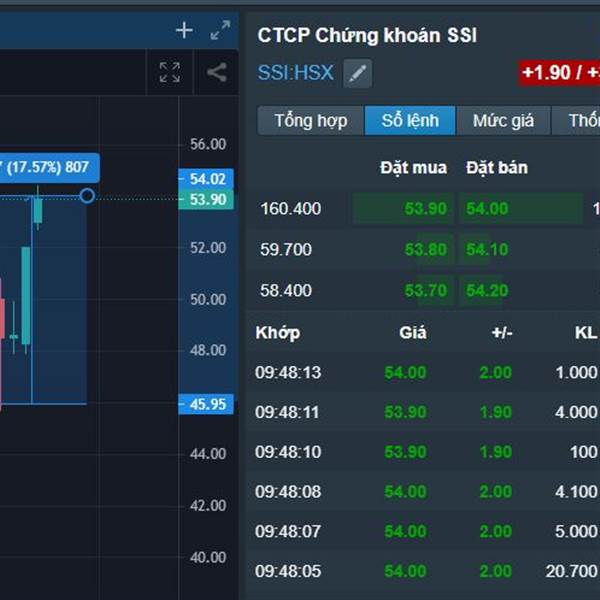Click the Giá column header
600x600 pixels.
[x=412, y=333]
